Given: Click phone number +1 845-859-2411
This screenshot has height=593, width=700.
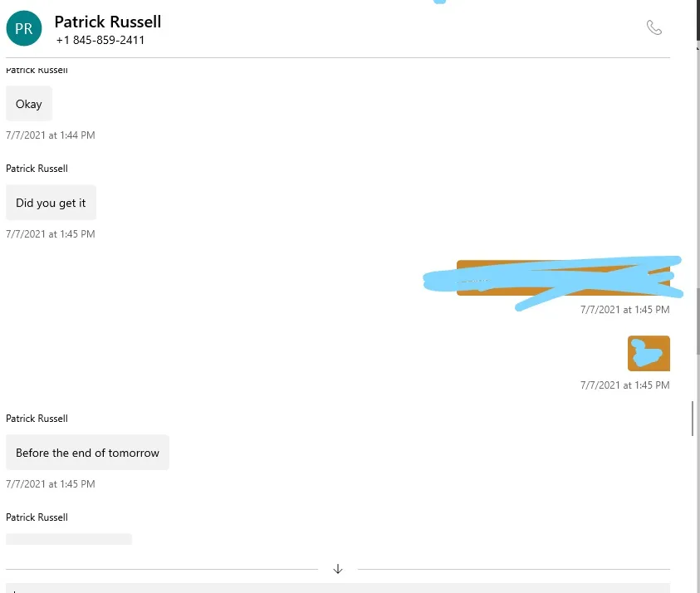Looking at the screenshot, I should (x=100, y=40).
